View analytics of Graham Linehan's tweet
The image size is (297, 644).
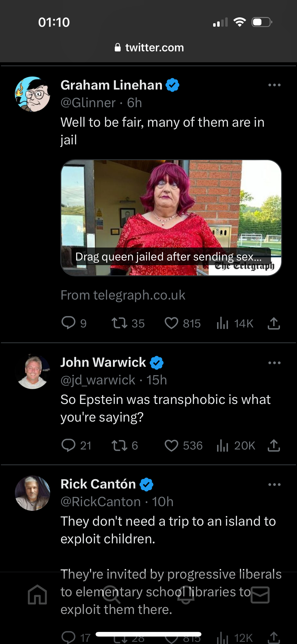tap(222, 323)
